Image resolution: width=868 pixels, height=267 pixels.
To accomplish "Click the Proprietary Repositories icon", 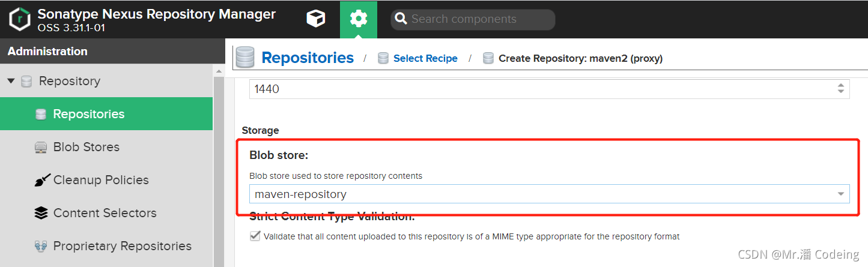I will 41,246.
